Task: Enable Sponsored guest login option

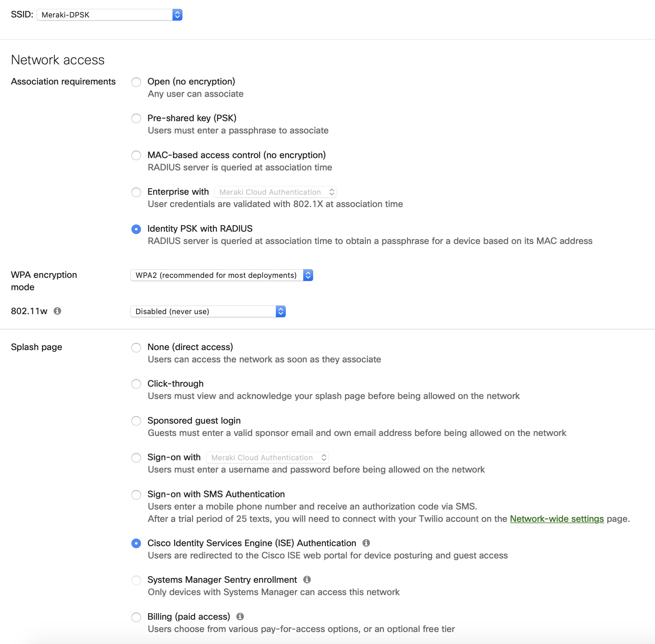Action: point(136,421)
